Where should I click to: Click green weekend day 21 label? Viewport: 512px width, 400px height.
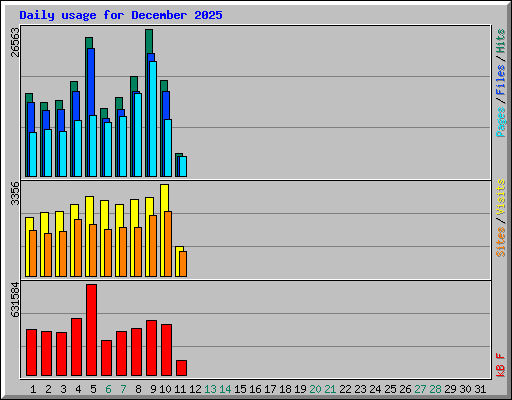(x=330, y=389)
